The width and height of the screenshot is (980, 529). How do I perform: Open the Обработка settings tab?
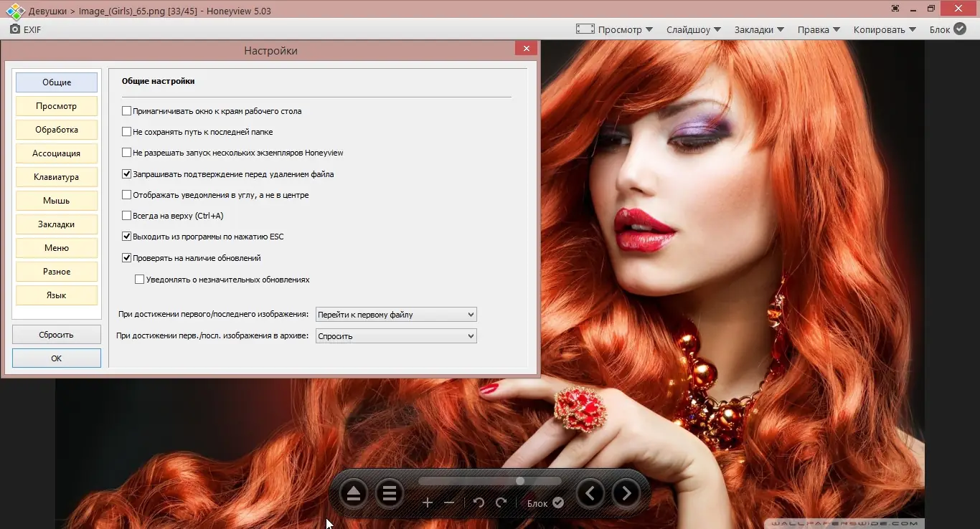click(57, 130)
